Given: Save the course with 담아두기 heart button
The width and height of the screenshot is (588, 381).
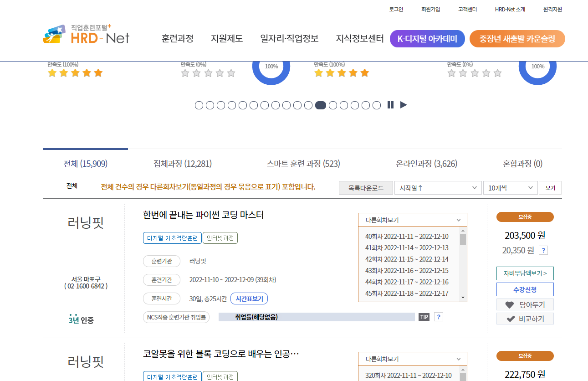Looking at the screenshot, I should pos(525,305).
